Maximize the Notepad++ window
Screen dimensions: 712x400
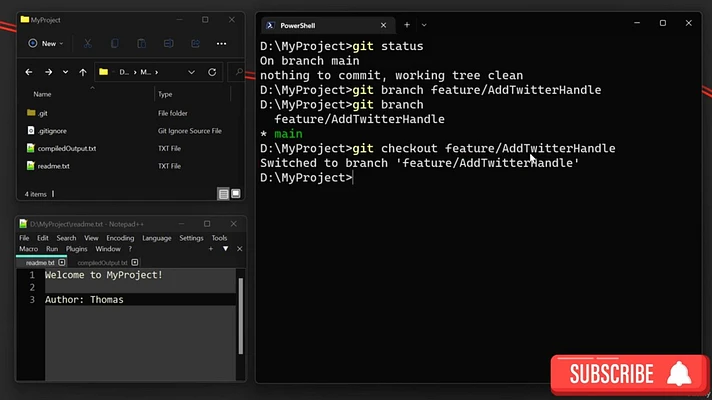[207, 224]
